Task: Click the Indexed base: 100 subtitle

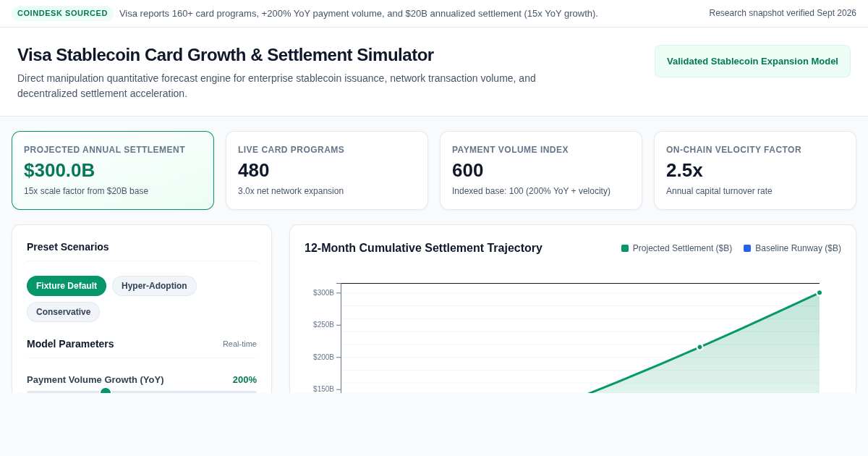Action: coord(531,191)
